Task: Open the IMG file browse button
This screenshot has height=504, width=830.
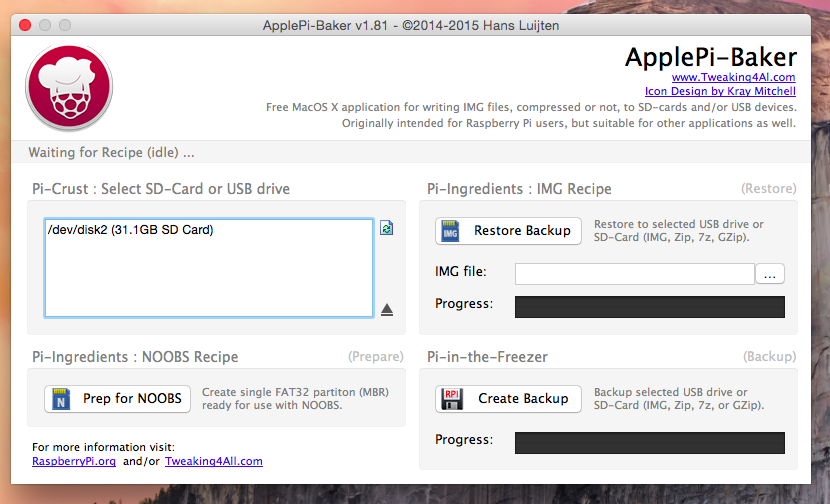Action: pos(770,274)
